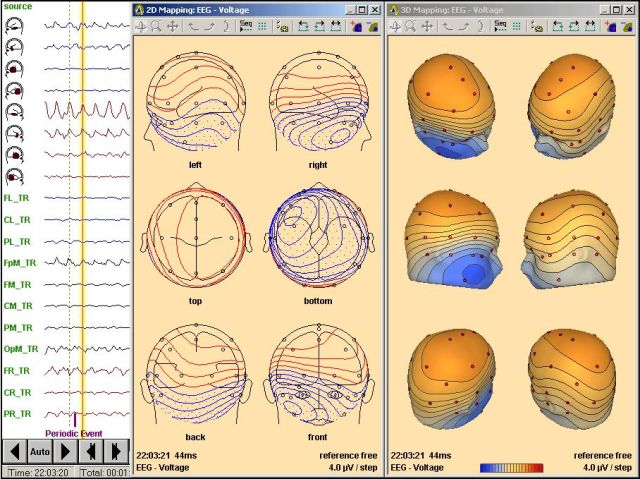
Task: Select the last source head icon
Action: point(14,177)
